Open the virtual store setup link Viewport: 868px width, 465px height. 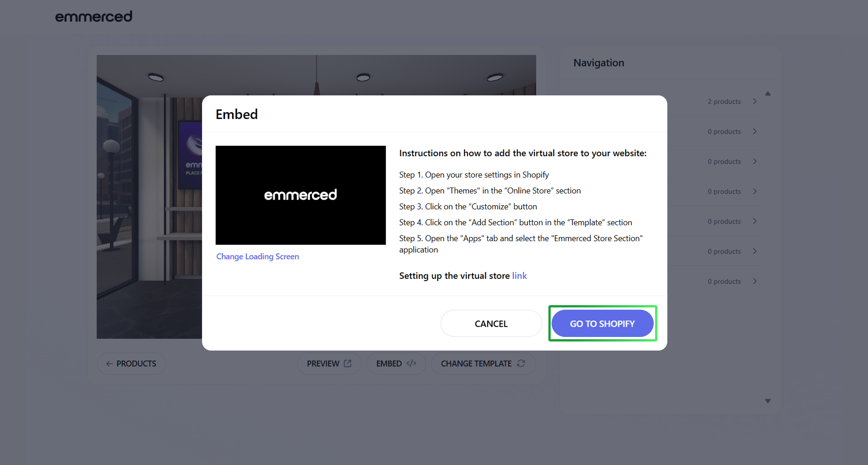click(x=519, y=276)
